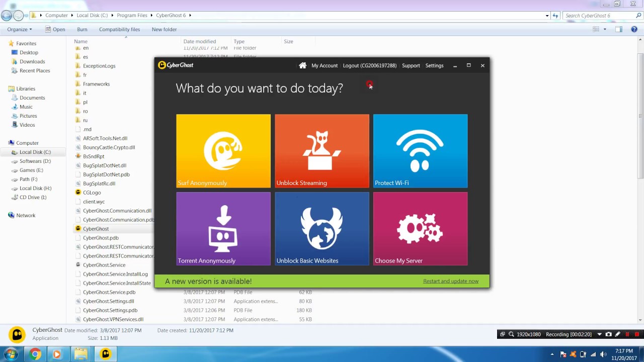Select Favorites in navigation pane

[x=22, y=43]
